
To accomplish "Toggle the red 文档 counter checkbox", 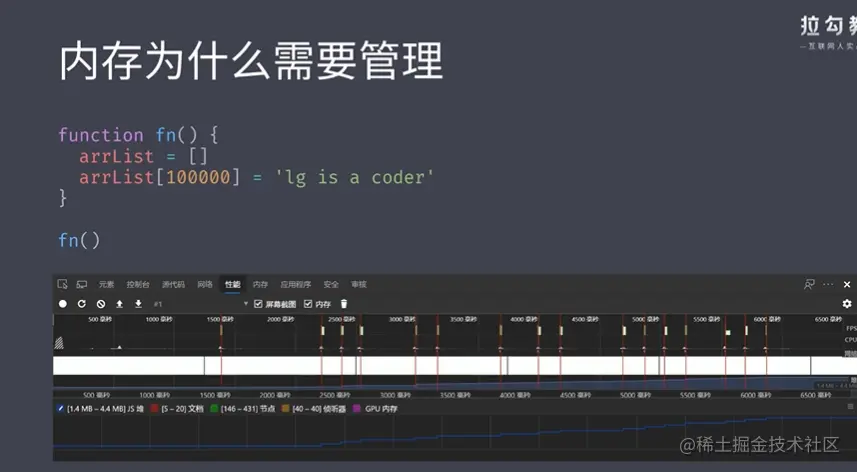I will point(155,409).
